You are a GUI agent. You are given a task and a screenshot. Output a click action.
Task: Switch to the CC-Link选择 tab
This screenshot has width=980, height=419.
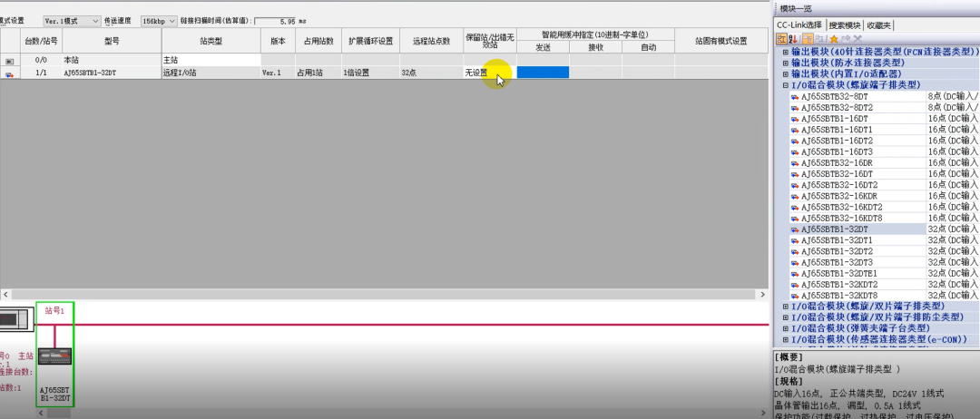(799, 25)
